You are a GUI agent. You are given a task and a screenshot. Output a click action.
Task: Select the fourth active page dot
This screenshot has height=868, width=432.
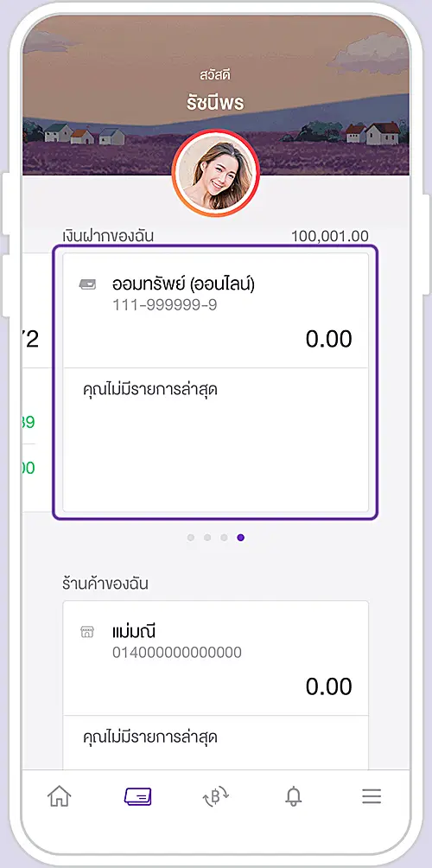point(240,538)
